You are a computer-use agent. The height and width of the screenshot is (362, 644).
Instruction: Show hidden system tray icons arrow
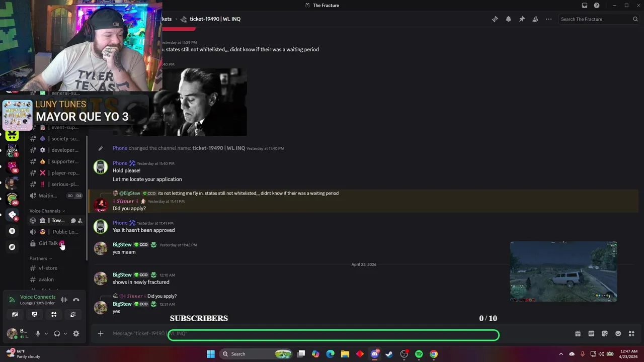pyautogui.click(x=561, y=354)
